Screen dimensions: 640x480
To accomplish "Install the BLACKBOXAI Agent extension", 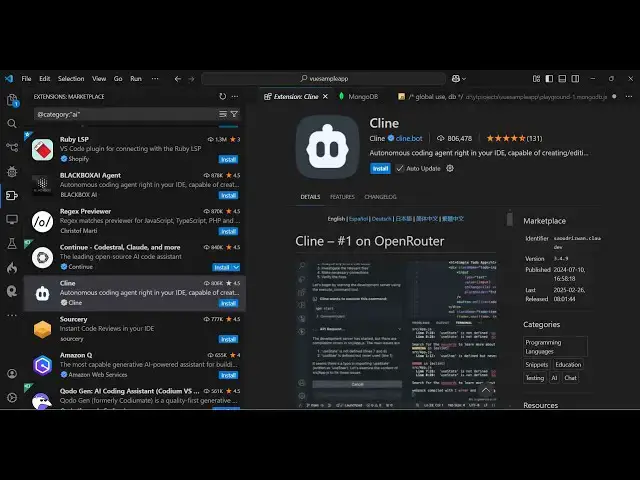I will [x=228, y=196].
